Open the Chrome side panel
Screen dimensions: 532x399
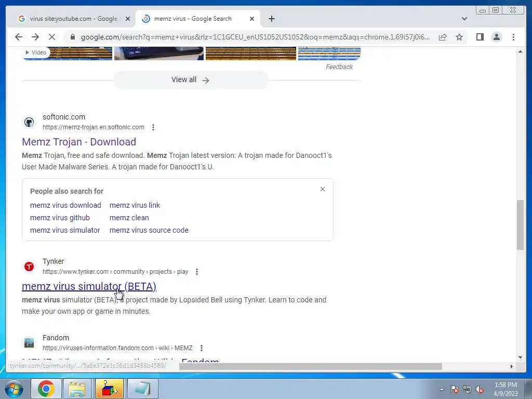(x=480, y=37)
